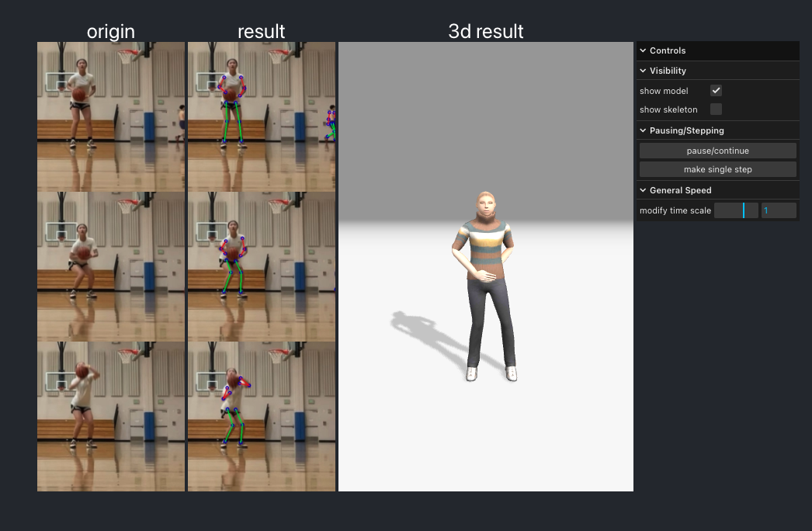Screen dimensions: 812x531
Task: Enable the show skeleton option
Action: click(x=715, y=109)
